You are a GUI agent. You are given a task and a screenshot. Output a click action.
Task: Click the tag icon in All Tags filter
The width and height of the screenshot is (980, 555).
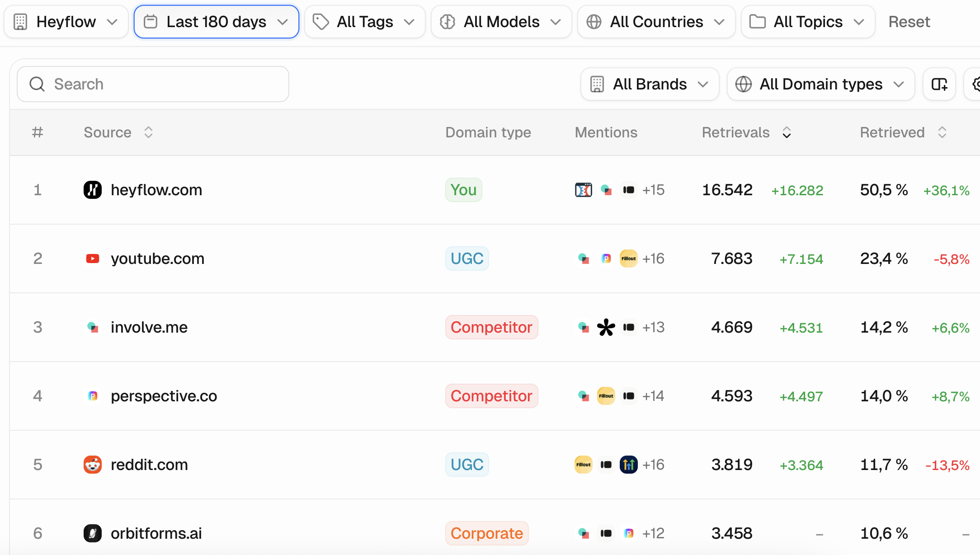pos(321,22)
